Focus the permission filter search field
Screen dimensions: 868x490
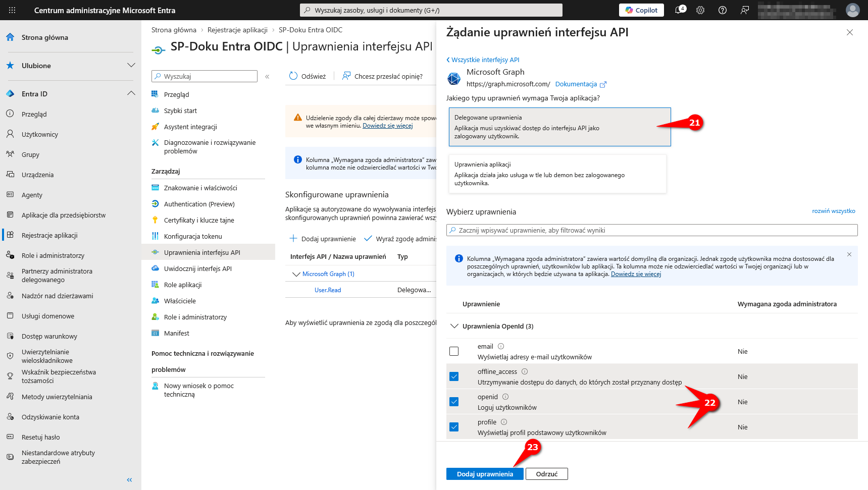652,230
